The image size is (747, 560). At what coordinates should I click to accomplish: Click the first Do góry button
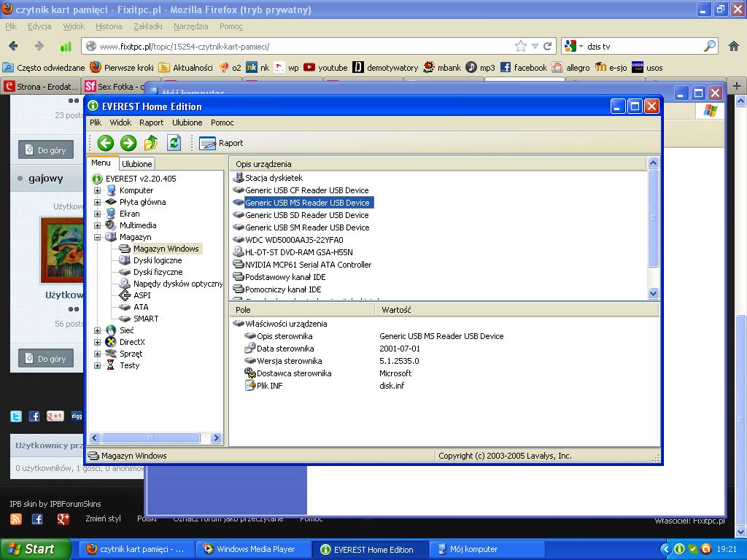tap(46, 150)
